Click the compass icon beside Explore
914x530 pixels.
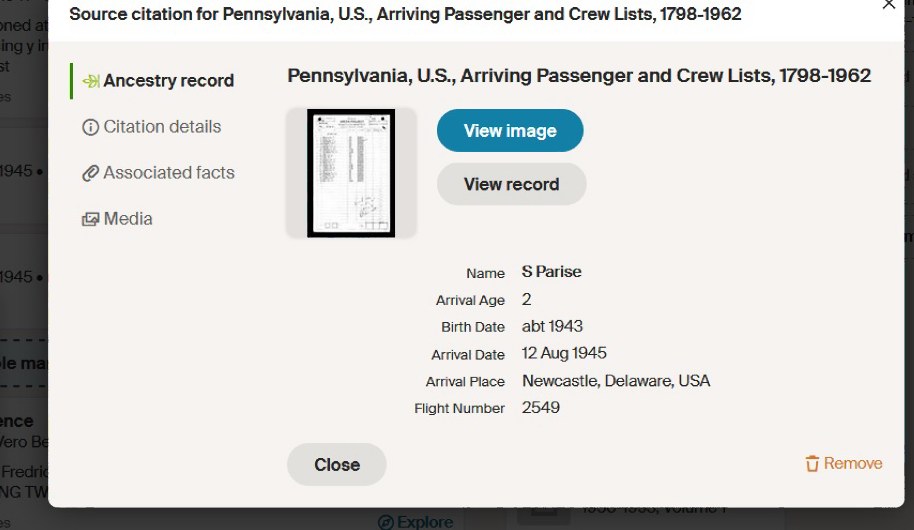click(x=385, y=522)
